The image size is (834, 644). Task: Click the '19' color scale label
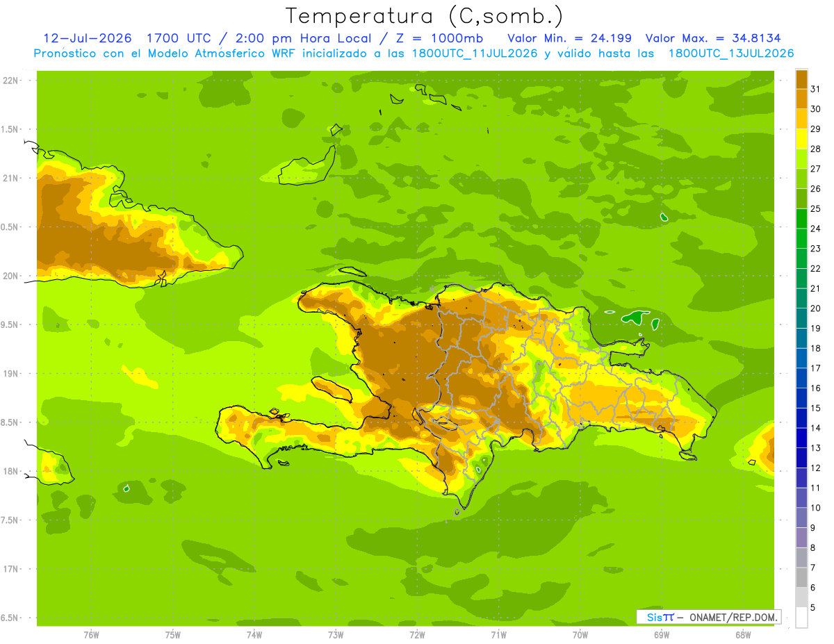(x=815, y=329)
